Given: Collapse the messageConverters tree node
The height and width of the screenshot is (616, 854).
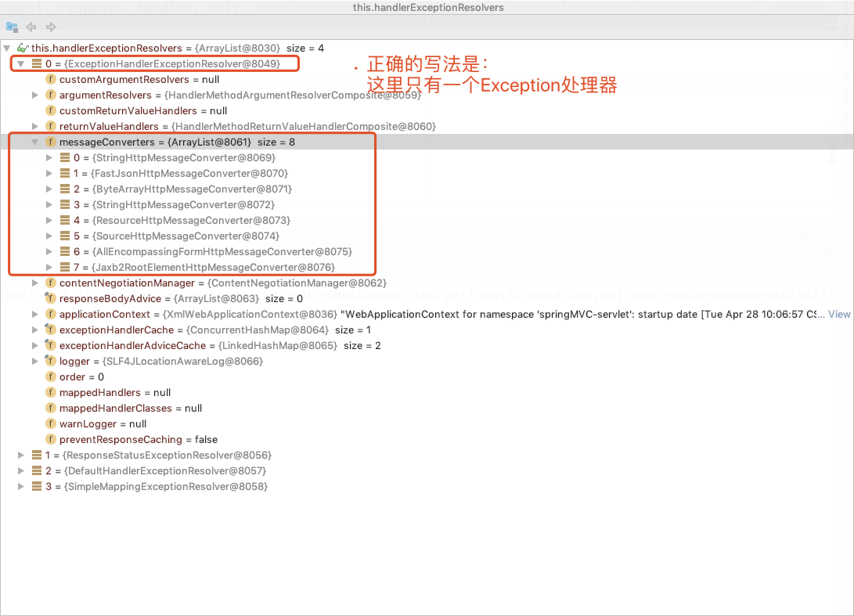Looking at the screenshot, I should (34, 142).
